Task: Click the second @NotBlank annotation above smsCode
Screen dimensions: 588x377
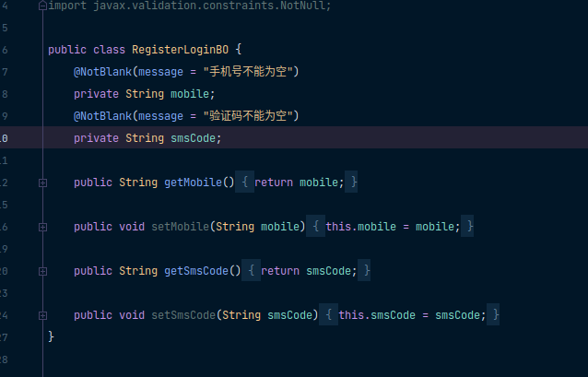Action: pyautogui.click(x=103, y=116)
